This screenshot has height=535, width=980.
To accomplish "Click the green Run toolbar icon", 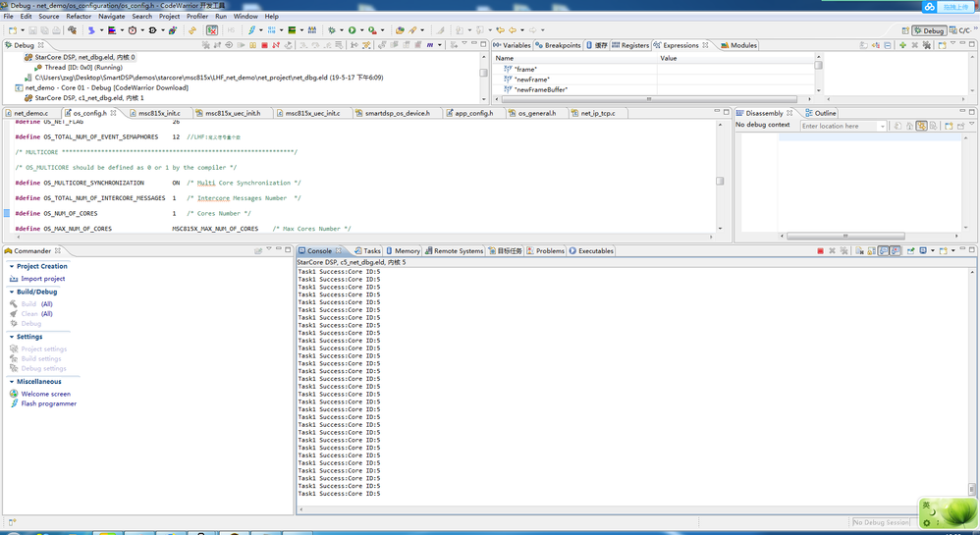I will click(352, 30).
